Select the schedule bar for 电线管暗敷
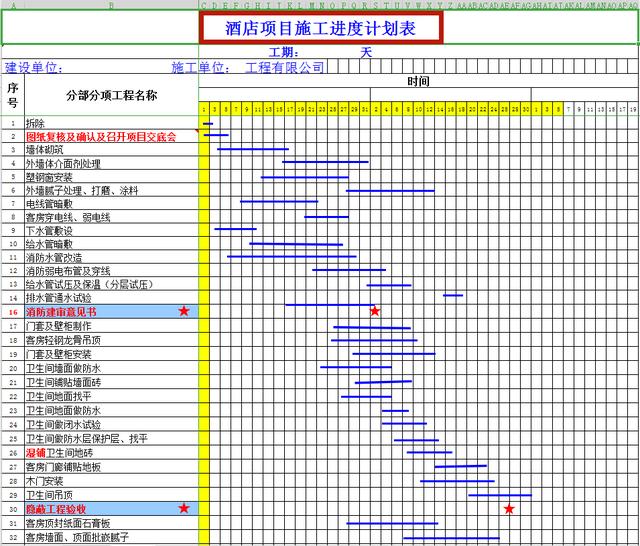 point(279,201)
